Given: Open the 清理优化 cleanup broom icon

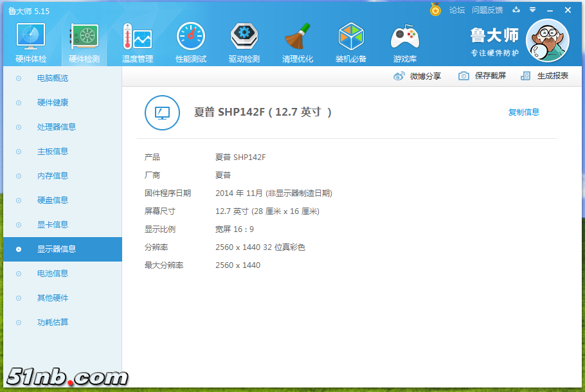Looking at the screenshot, I should click(298, 43).
